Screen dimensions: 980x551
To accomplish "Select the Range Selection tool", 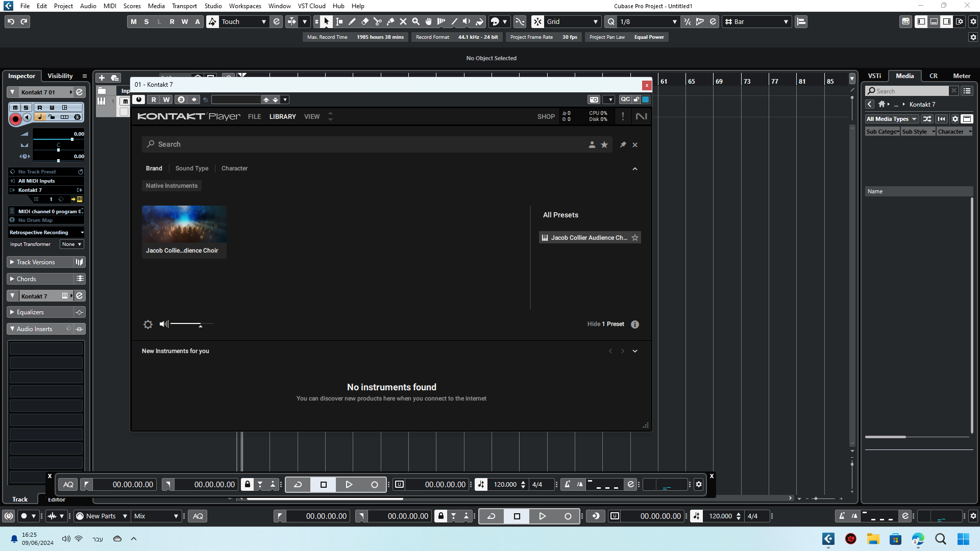I will point(339,21).
